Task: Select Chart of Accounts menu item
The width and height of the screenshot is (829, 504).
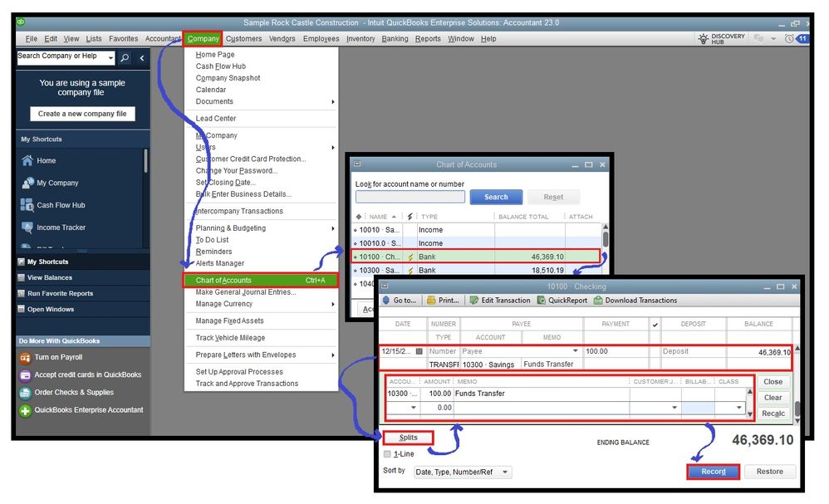Action: (260, 280)
